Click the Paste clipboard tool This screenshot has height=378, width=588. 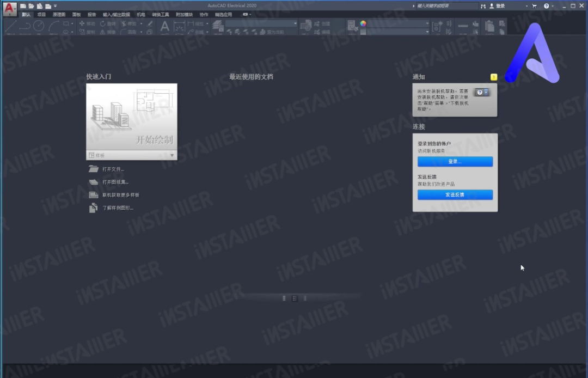pyautogui.click(x=489, y=26)
